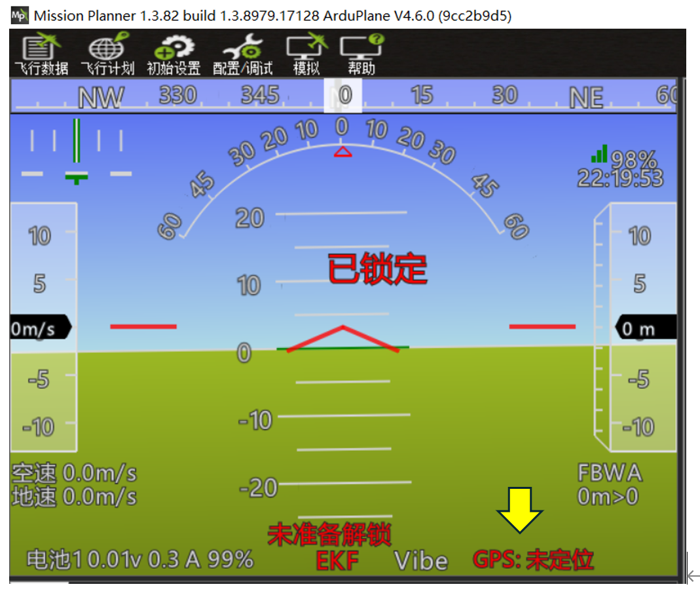Click the EKF status label
This screenshot has height=595, width=700.
(x=337, y=561)
